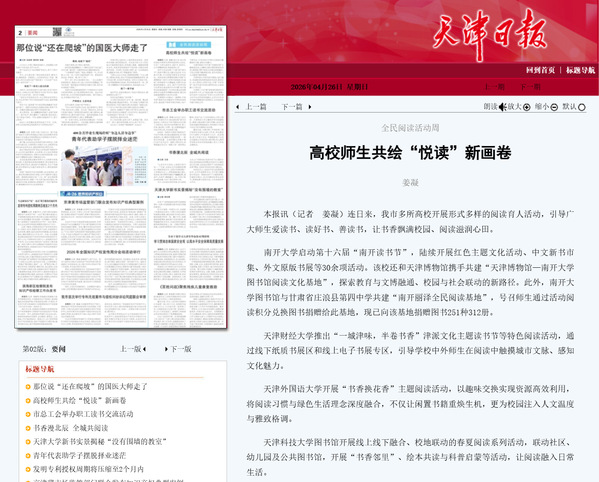Click the next page right arrow
The width and height of the screenshot is (599, 482).
click(166, 349)
